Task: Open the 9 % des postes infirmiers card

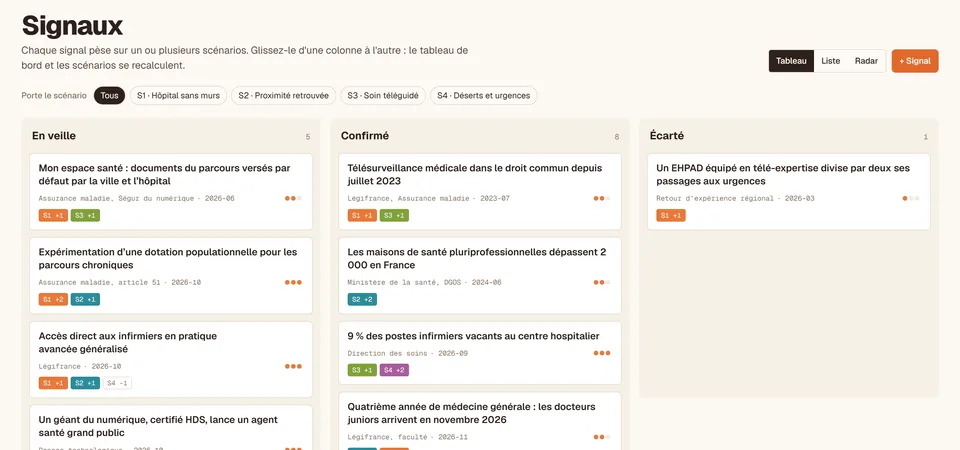Action: tap(480, 353)
